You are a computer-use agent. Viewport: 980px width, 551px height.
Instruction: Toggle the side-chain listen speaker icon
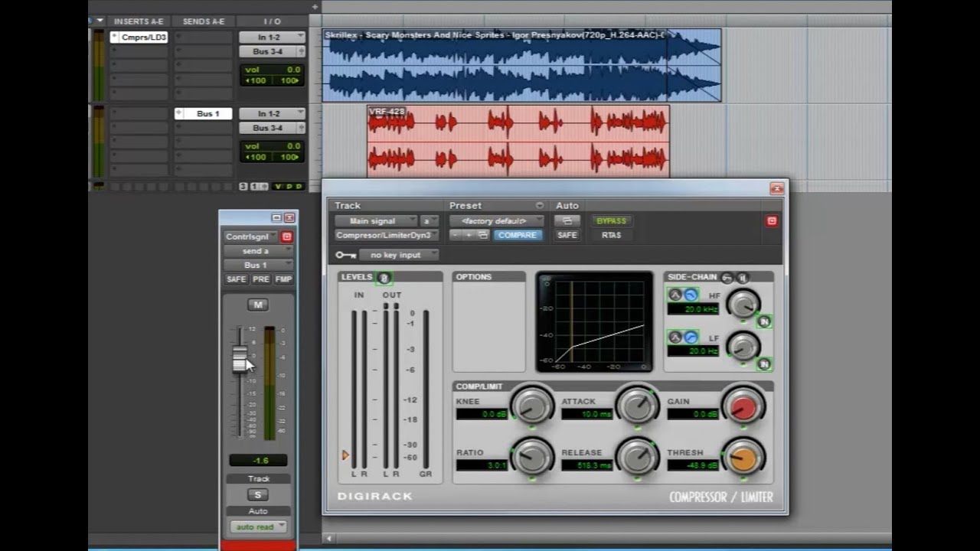tap(743, 278)
